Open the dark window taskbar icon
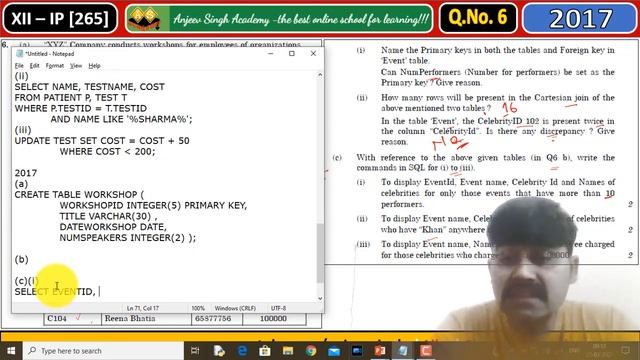Viewport: 640px width, 360px height. pyautogui.click(x=357, y=351)
